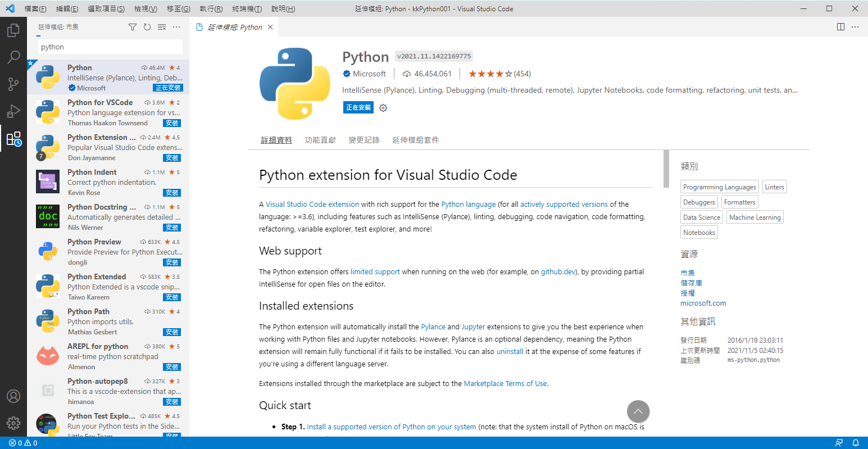Open the Accounts menu icon

pos(13,396)
